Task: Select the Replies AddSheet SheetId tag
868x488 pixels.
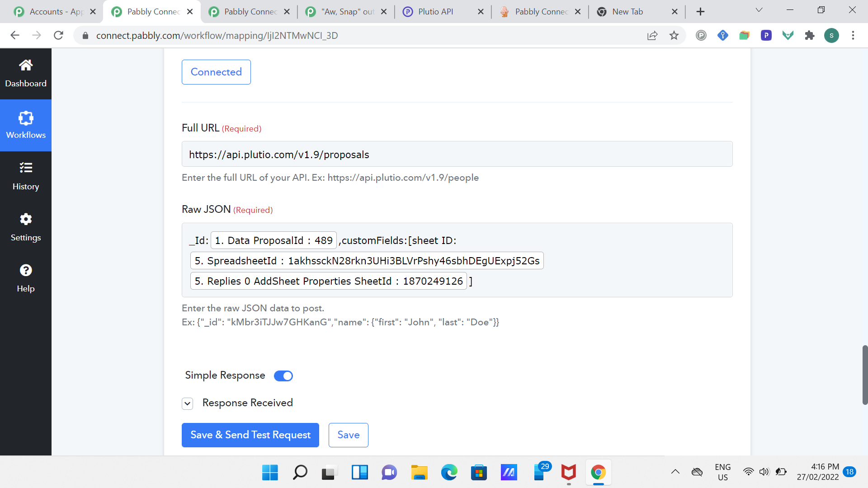Action: click(x=329, y=281)
